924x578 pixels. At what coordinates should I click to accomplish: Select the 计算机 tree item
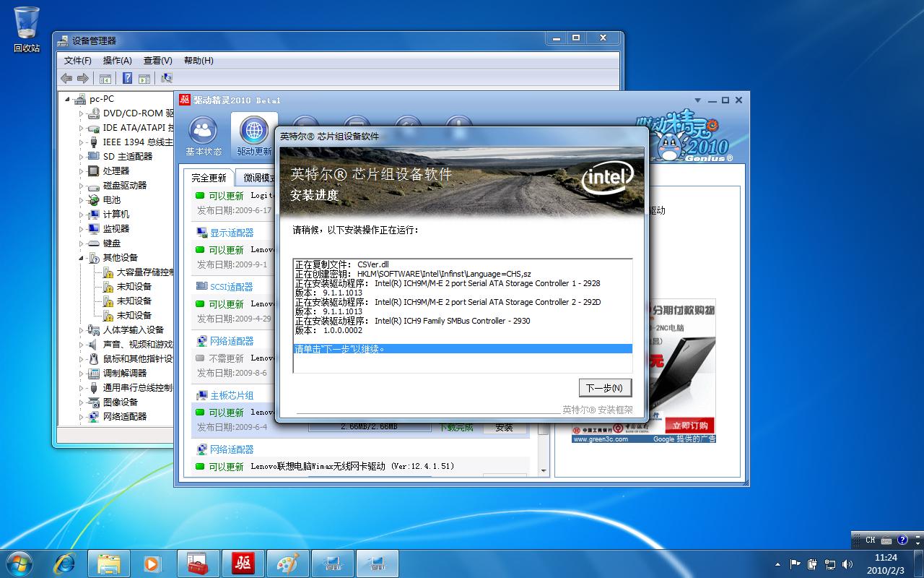(x=115, y=214)
